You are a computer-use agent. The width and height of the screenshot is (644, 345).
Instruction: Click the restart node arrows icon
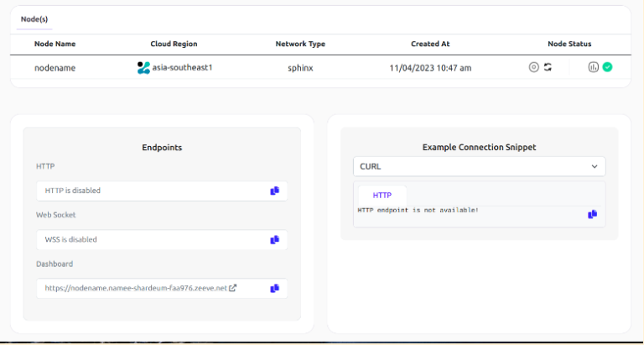(x=548, y=67)
